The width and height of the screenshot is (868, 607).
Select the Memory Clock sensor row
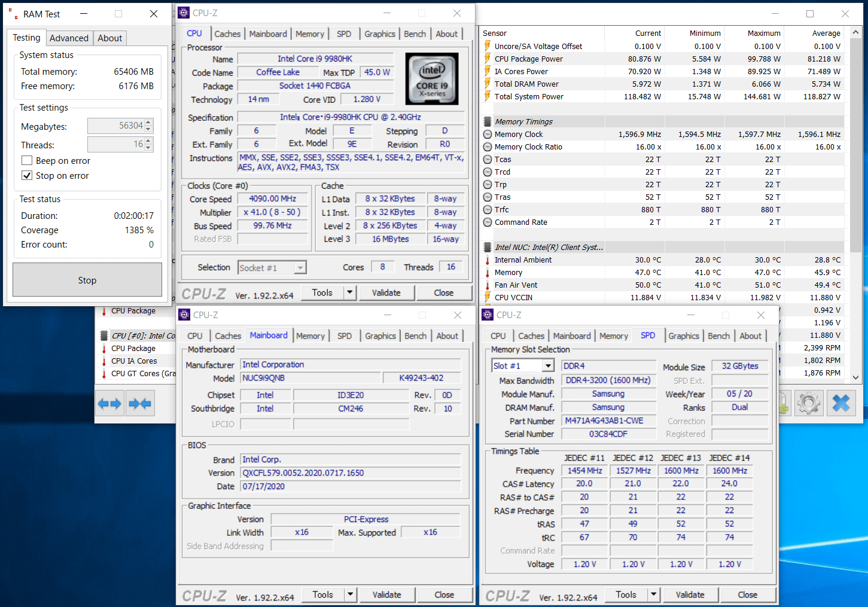click(x=662, y=135)
